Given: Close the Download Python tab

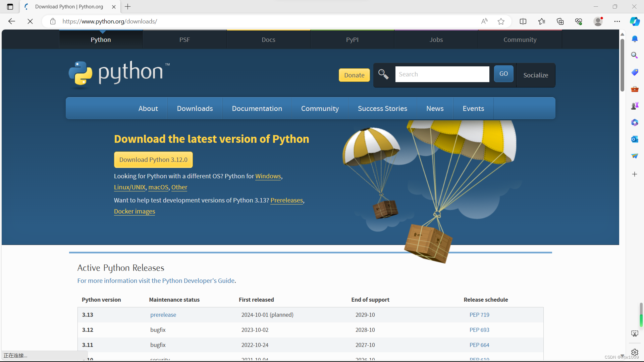Looking at the screenshot, I should (114, 7).
